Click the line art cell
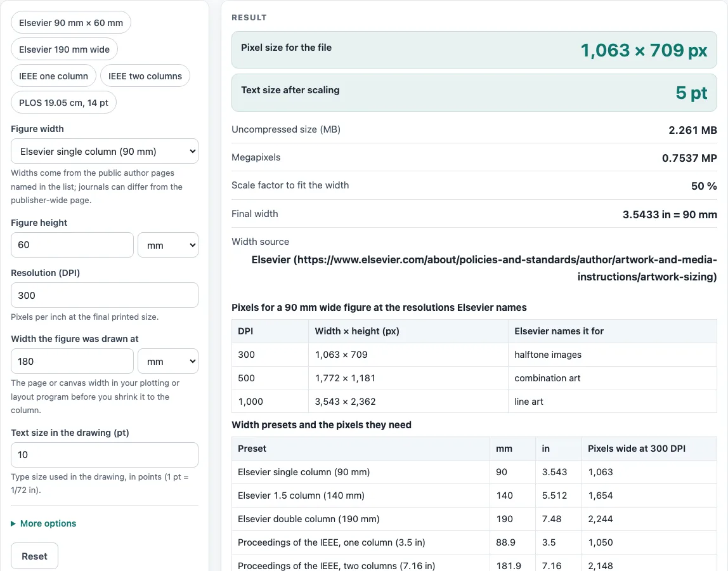The image size is (728, 571). [613, 402]
